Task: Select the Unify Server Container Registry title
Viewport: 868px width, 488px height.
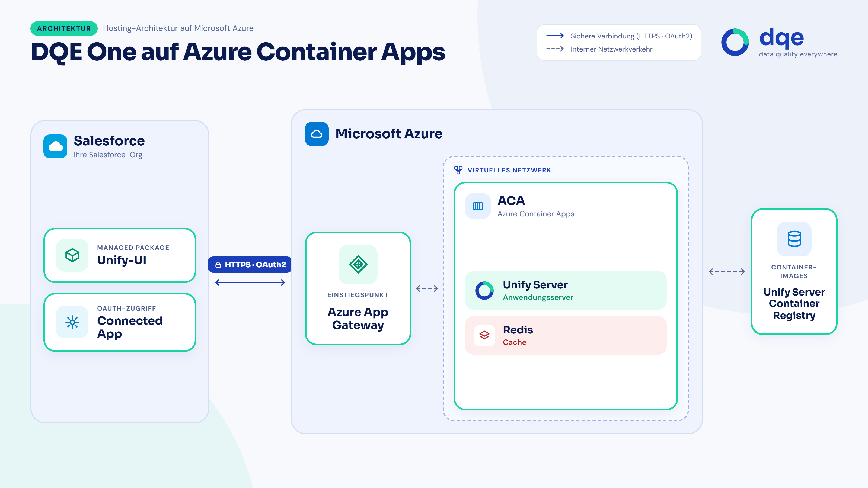Action: [x=794, y=303]
